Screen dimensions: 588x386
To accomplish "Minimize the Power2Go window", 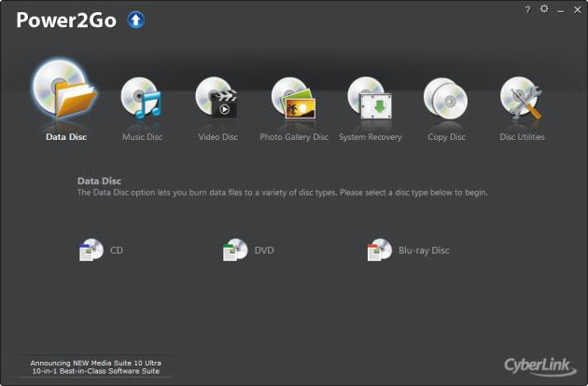I will pyautogui.click(x=561, y=10).
